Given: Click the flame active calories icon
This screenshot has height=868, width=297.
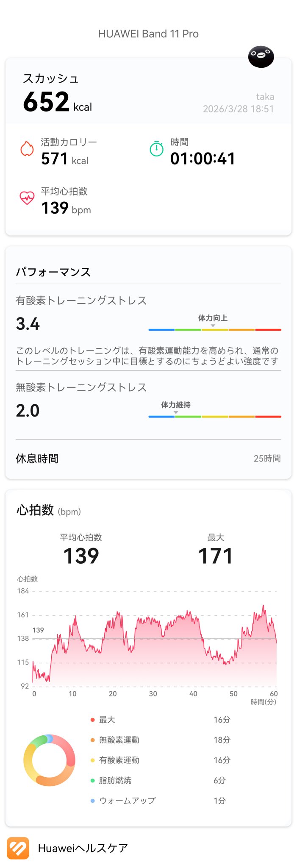Looking at the screenshot, I should pos(27,149).
